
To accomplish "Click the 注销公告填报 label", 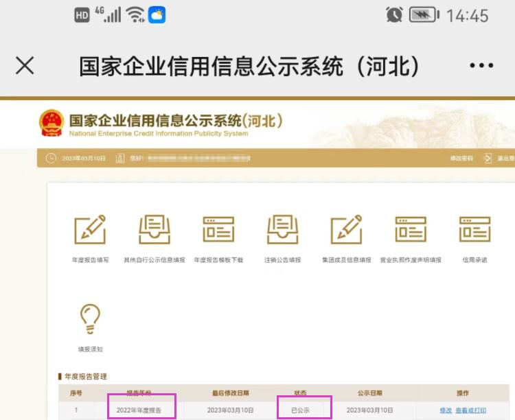I will point(282,259).
